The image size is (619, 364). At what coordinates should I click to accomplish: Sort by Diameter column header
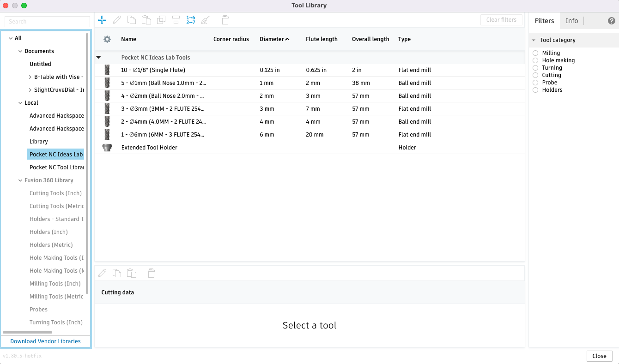click(x=274, y=39)
